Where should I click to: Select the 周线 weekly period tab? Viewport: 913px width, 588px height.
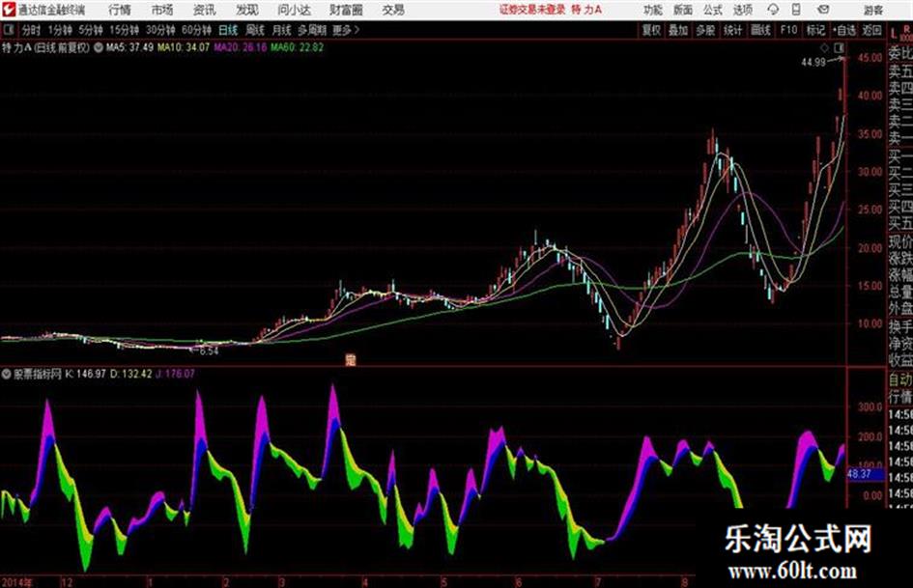[x=255, y=30]
